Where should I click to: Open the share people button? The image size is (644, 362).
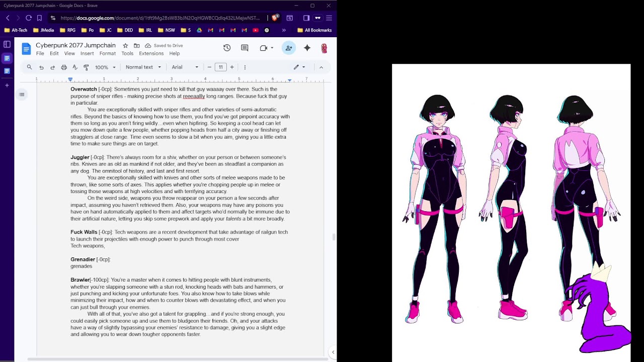click(289, 48)
